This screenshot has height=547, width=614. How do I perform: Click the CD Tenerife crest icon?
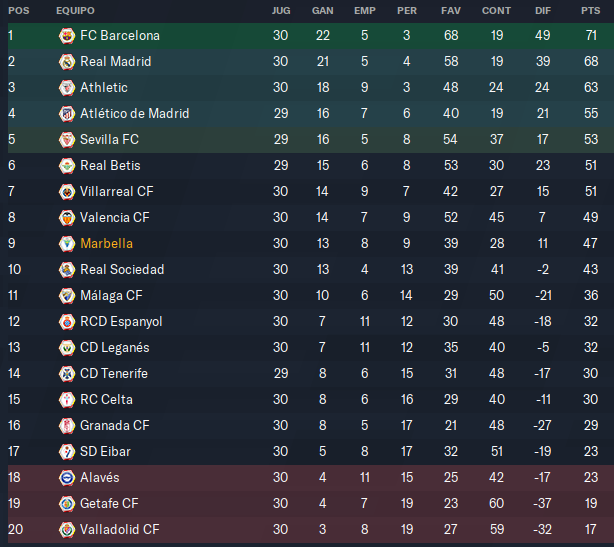point(67,374)
